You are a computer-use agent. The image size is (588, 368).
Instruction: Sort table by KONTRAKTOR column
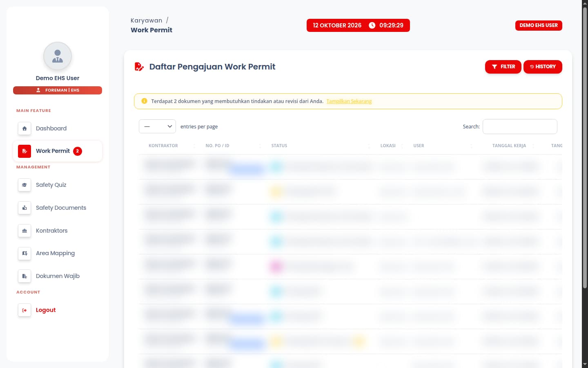click(167, 146)
